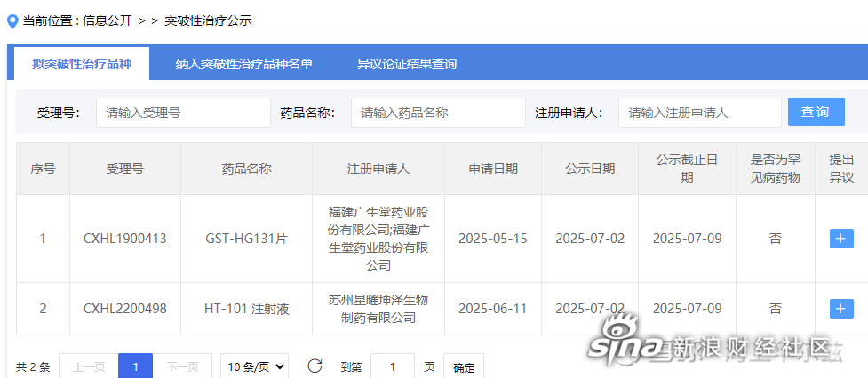This screenshot has height=378, width=868.
Task: Click 公示截止日期 2025-07-09 in HT-101 row
Action: [687, 309]
